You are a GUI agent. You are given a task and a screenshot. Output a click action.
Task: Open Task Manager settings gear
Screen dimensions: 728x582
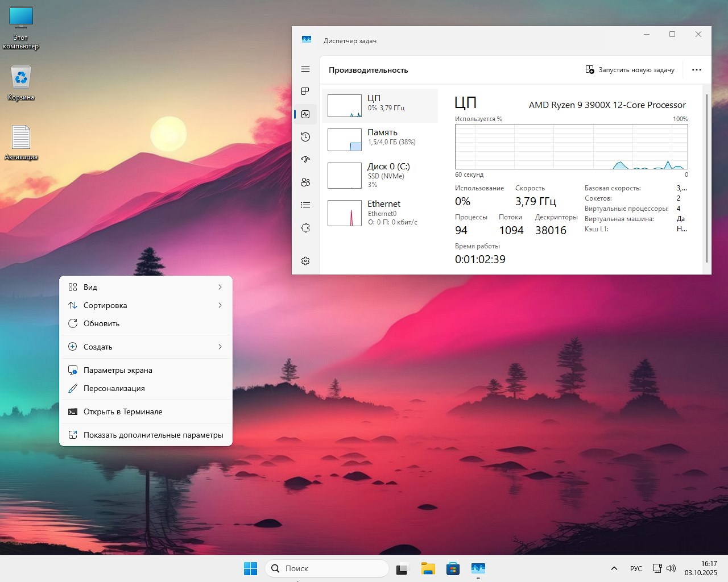(x=305, y=261)
